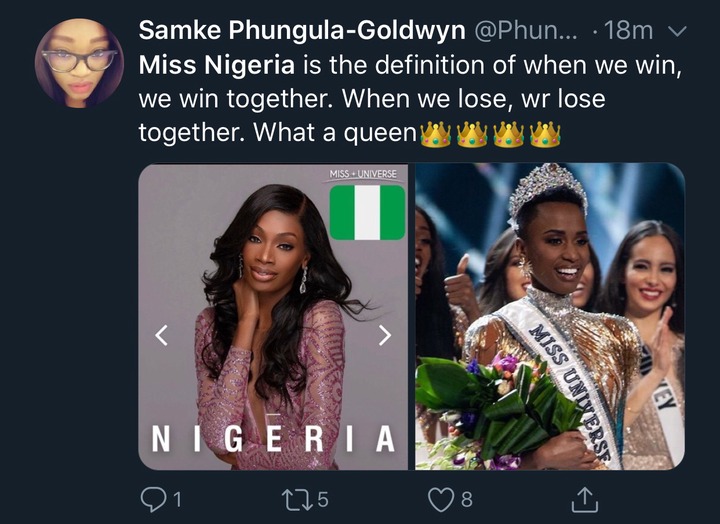Click the 18m tweet timestamp
Screen dimensions: 720x524
pos(629,31)
